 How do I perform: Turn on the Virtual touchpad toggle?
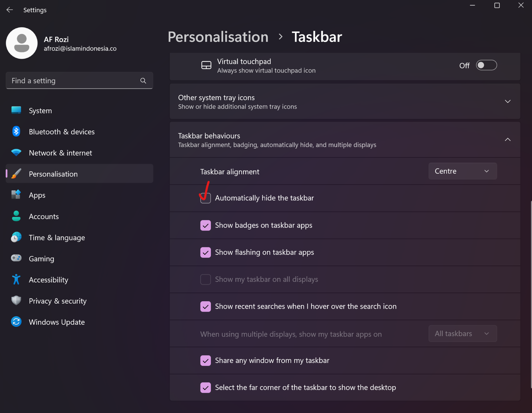(486, 65)
